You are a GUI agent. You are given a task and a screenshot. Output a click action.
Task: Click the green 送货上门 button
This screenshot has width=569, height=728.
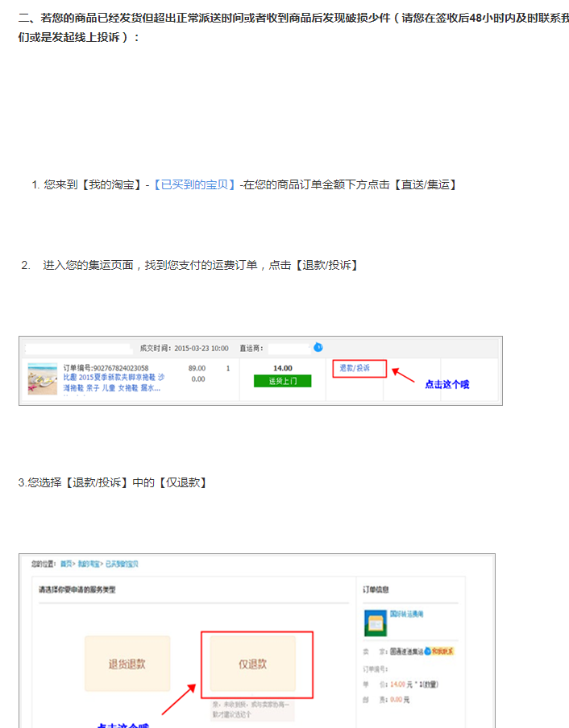[x=282, y=381]
